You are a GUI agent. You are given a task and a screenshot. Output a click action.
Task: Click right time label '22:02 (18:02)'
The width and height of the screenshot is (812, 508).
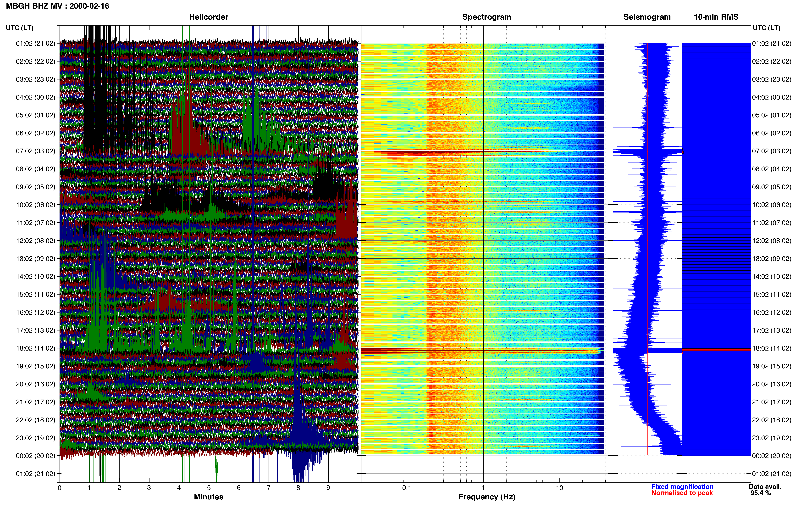(772, 420)
